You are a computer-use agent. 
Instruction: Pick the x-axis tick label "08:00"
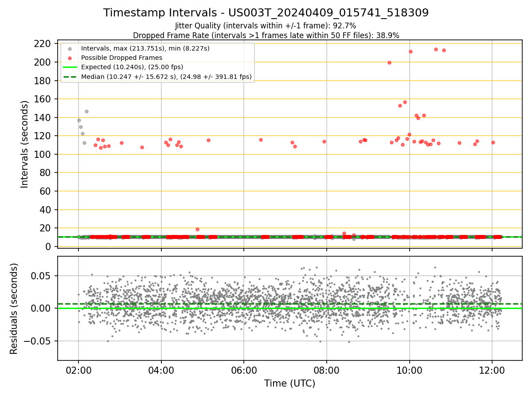point(327,371)
